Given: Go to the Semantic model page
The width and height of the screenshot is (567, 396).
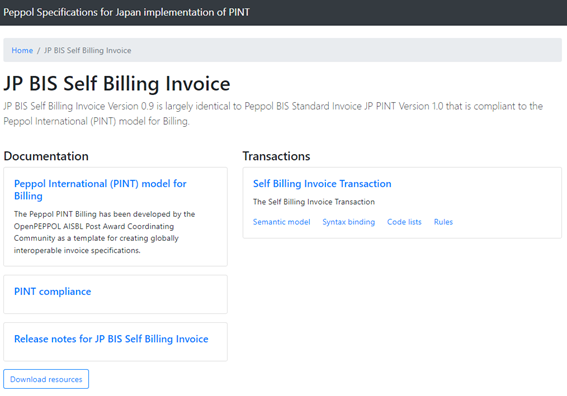Looking at the screenshot, I should pyautogui.click(x=281, y=222).
